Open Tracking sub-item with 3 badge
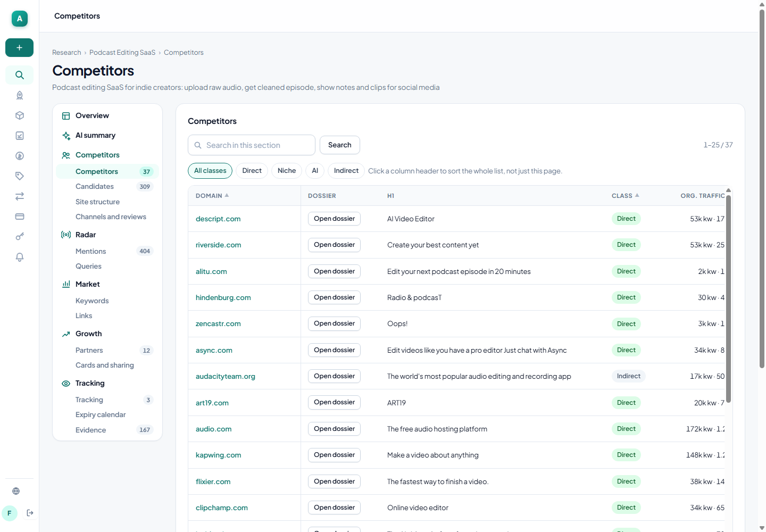Screen dimensions: 766x532 (x=107, y=400)
